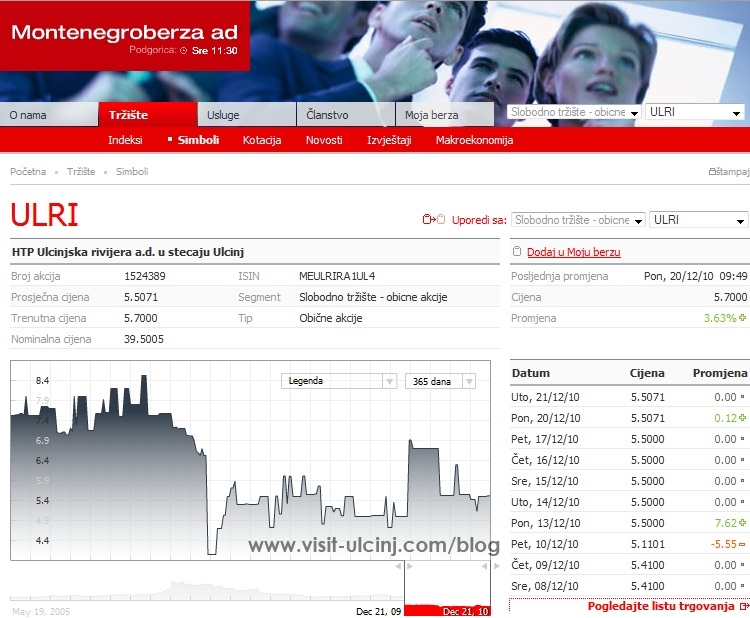Click the Datum column header

pos(530,373)
